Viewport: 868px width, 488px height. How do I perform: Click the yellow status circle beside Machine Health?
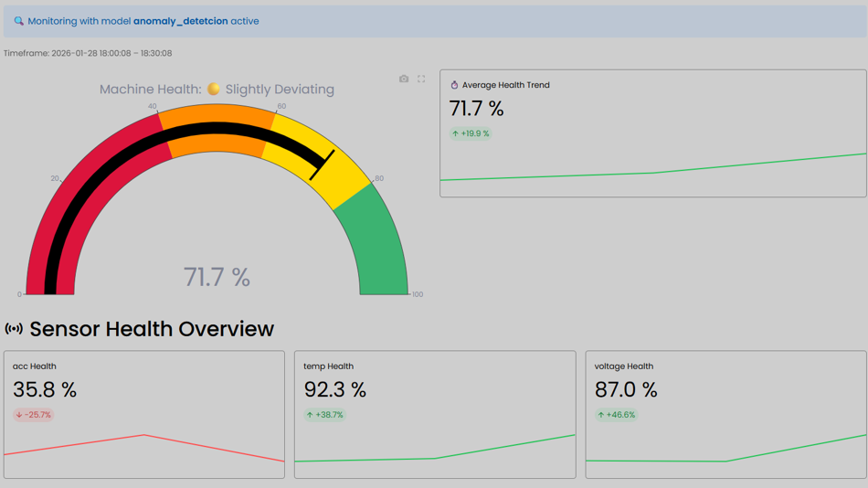[x=214, y=90]
